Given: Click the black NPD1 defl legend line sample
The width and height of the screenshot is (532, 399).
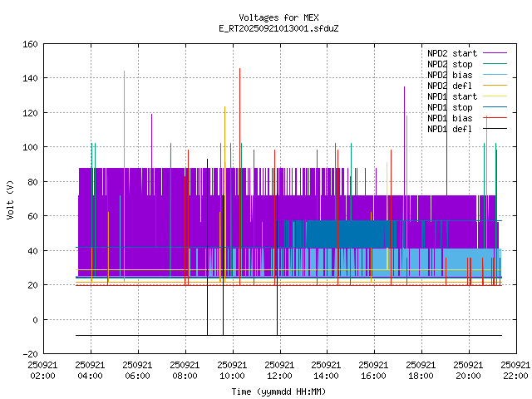Looking at the screenshot, I should tap(490, 129).
